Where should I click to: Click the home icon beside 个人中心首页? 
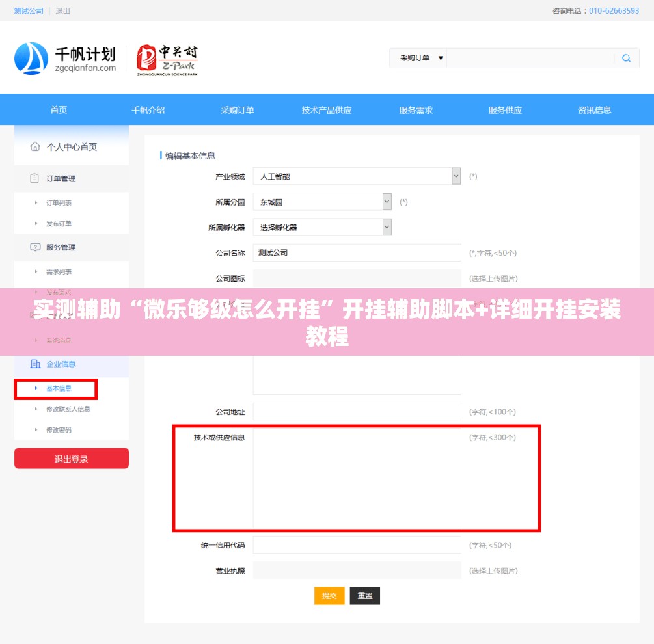[35, 146]
